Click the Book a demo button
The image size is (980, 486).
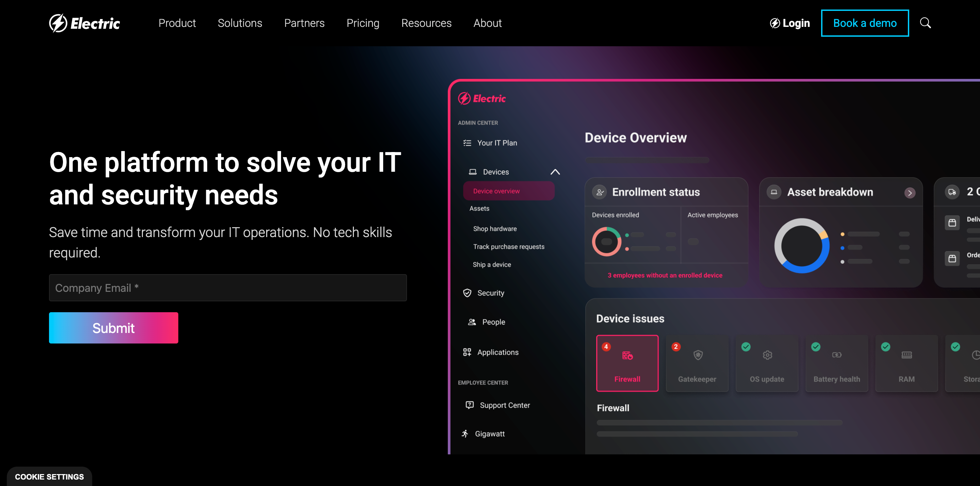(x=865, y=23)
